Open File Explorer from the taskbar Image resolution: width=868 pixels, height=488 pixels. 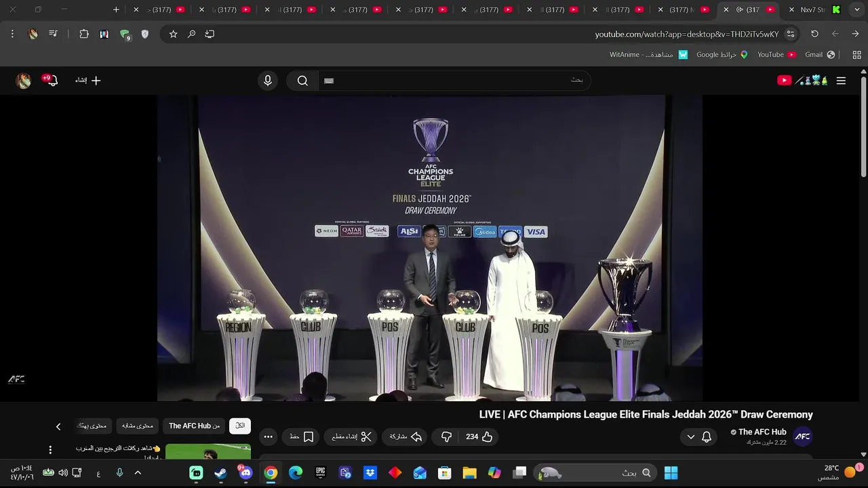coord(469,472)
